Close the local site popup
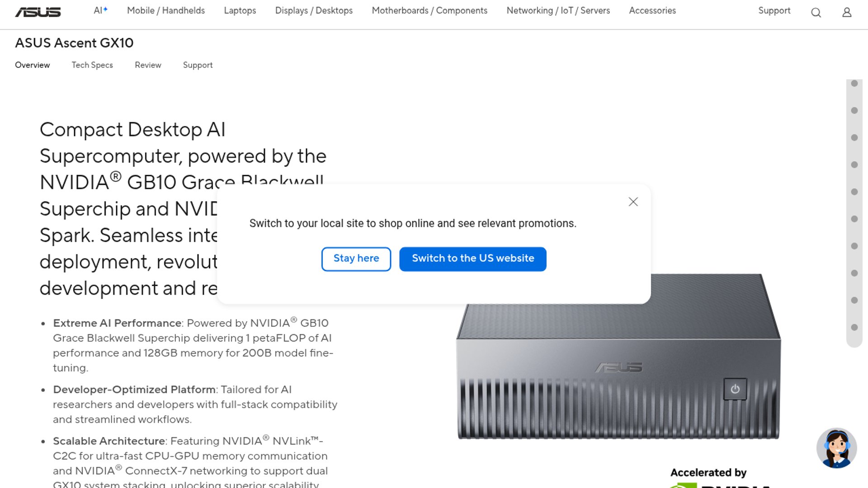The image size is (868, 488). (x=633, y=202)
